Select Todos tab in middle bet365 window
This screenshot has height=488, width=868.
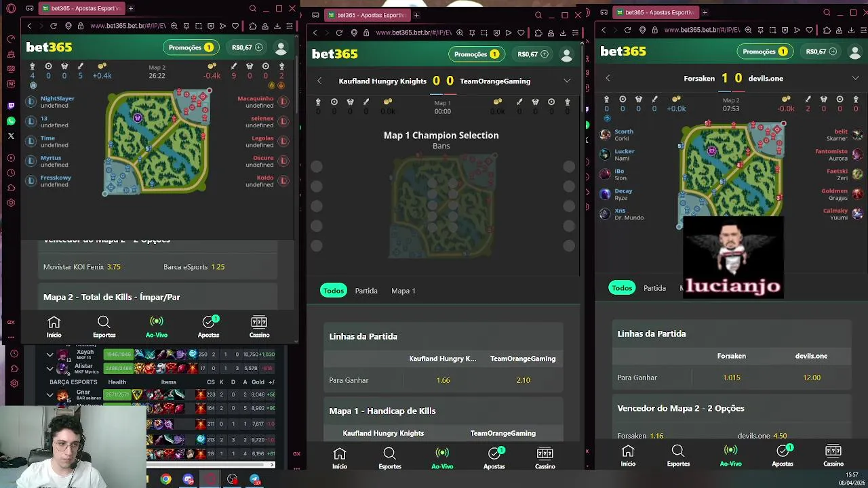tap(333, 291)
